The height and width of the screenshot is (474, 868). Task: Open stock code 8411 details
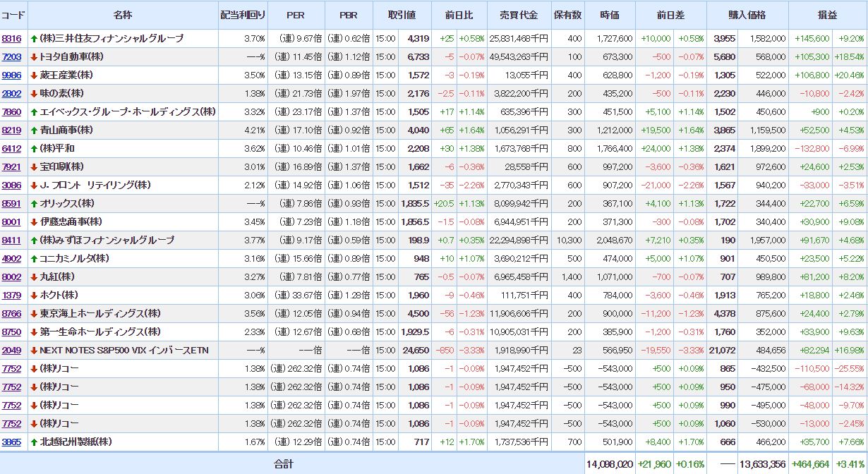click(x=11, y=241)
